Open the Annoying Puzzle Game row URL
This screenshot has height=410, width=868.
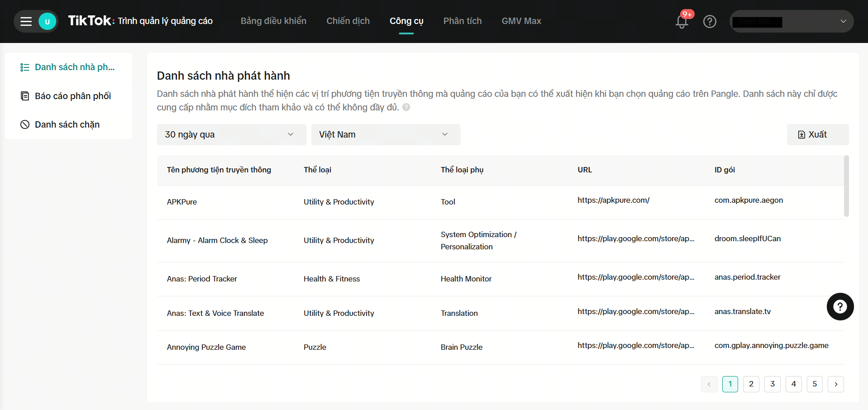pos(636,345)
